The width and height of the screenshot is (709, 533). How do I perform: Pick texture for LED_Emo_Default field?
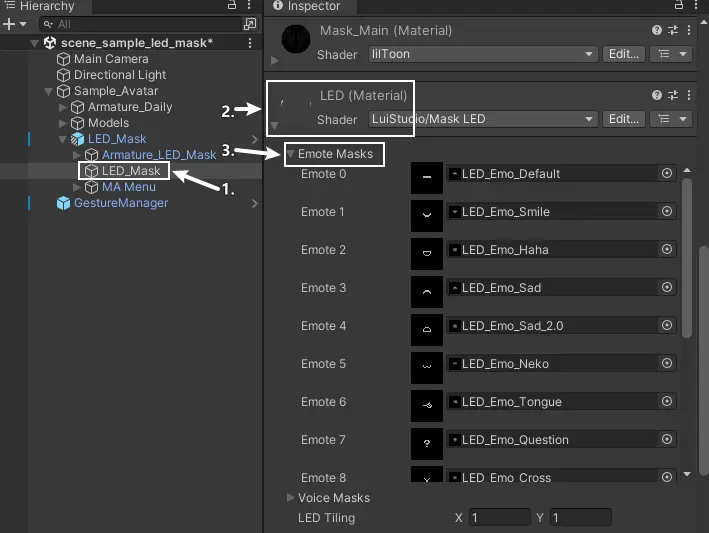pyautogui.click(x=666, y=173)
